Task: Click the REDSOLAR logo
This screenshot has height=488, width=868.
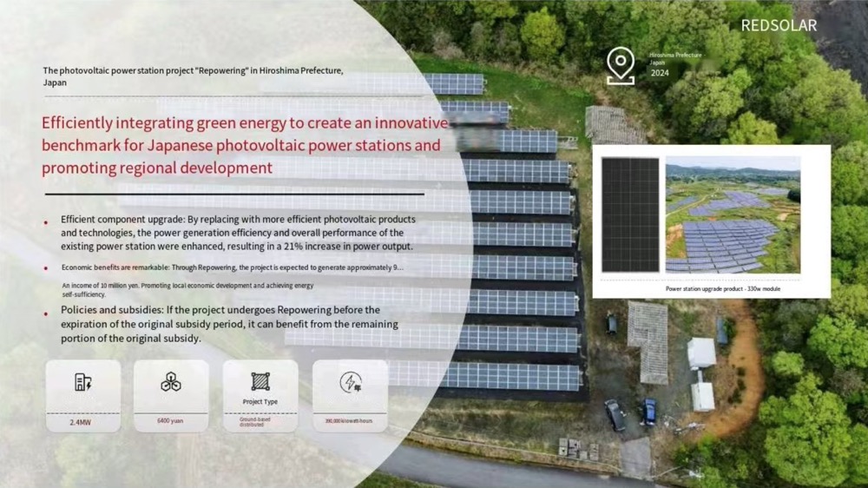Action: click(779, 26)
